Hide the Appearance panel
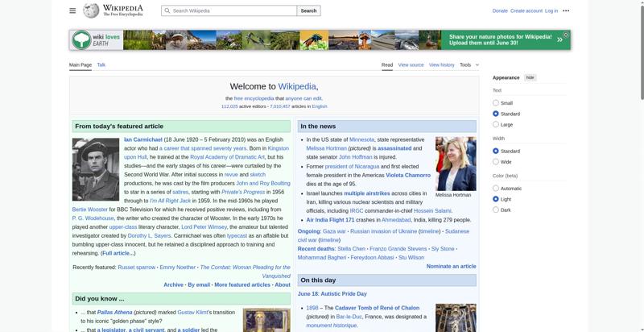Image resolution: width=644 pixels, height=332 pixels. pos(530,77)
